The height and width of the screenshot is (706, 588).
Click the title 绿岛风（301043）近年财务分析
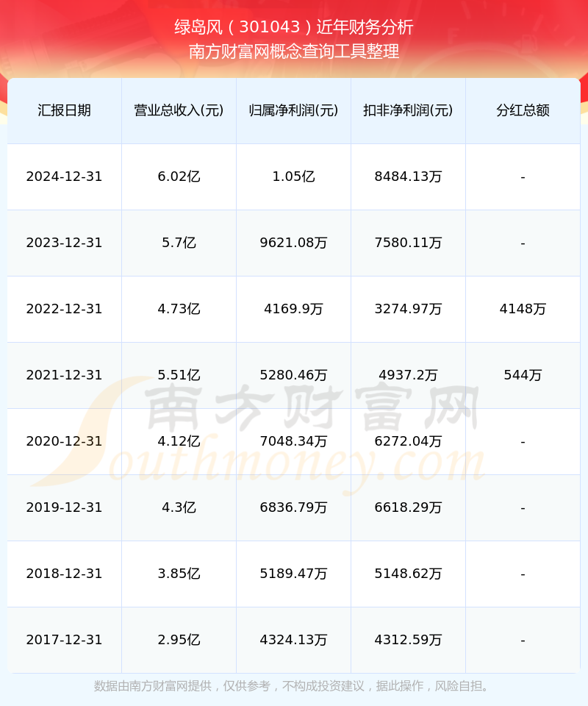[x=294, y=27]
